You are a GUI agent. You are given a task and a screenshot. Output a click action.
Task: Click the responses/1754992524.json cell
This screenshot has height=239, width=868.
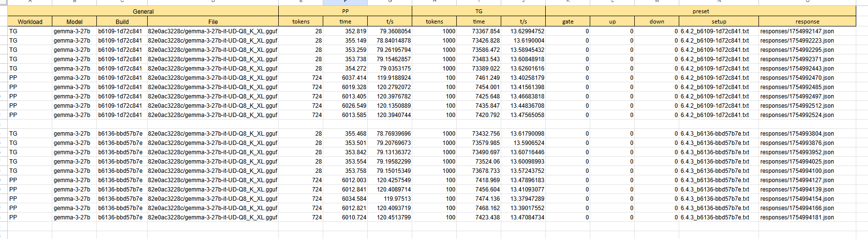pyautogui.click(x=807, y=115)
